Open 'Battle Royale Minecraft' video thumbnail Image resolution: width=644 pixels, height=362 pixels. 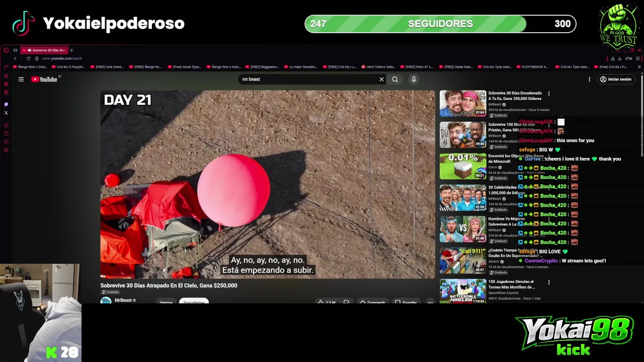coord(463,291)
